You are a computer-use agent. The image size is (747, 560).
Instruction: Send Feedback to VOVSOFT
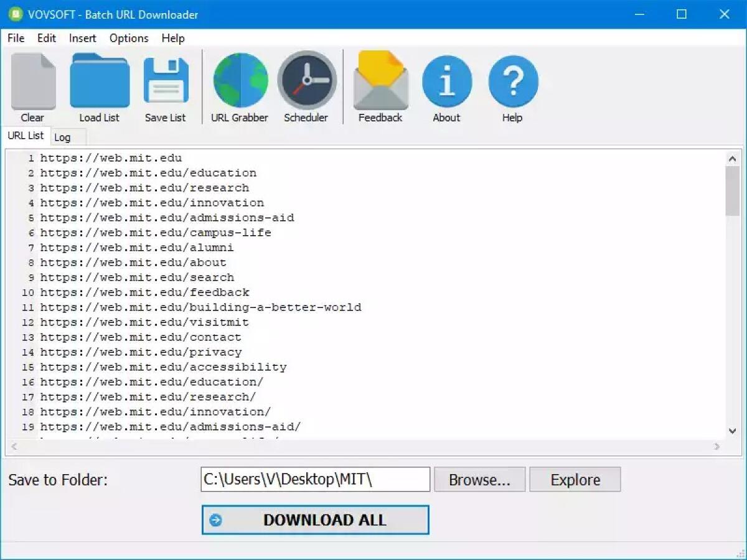(380, 81)
